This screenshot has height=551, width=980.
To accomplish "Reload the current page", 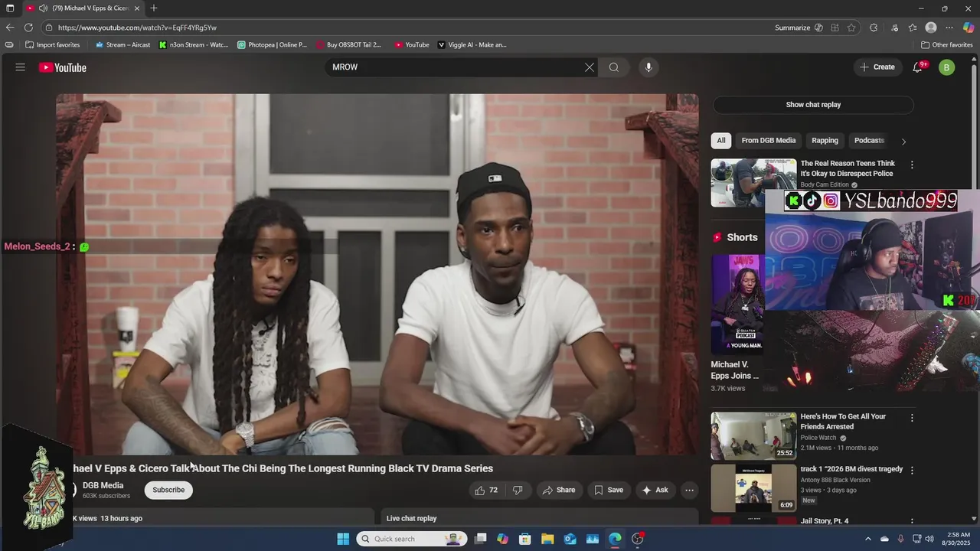I will coord(28,28).
